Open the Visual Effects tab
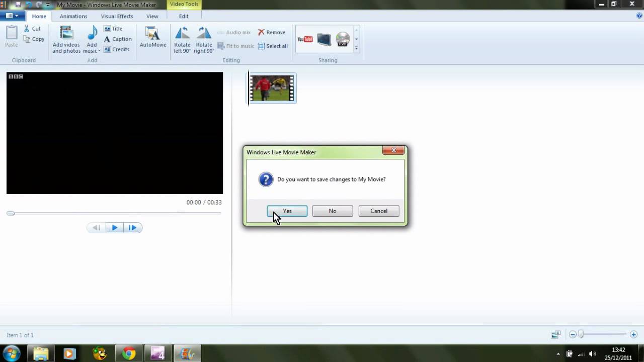The width and height of the screenshot is (644, 362). point(117,16)
